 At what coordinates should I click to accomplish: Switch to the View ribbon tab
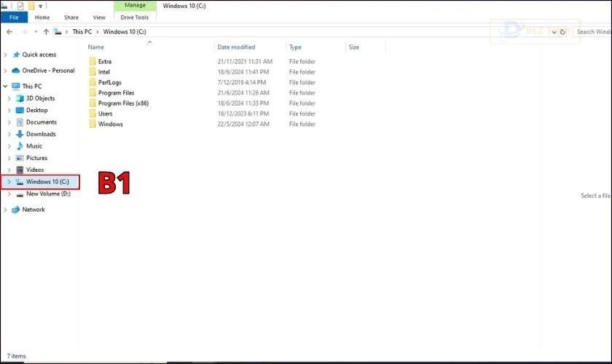(98, 17)
